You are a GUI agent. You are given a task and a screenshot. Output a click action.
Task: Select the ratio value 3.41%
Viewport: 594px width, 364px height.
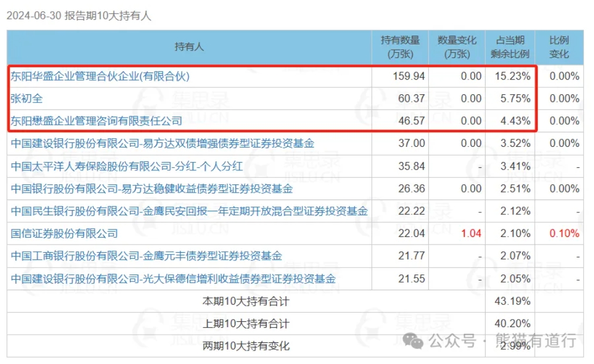[515, 166]
